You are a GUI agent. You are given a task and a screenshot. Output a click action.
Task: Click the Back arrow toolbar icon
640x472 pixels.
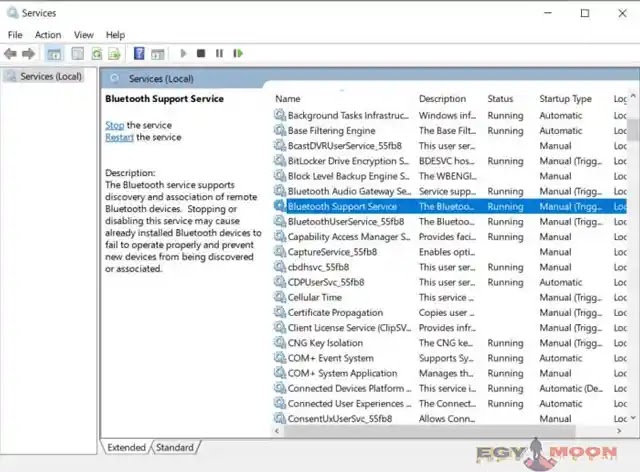pos(10,53)
